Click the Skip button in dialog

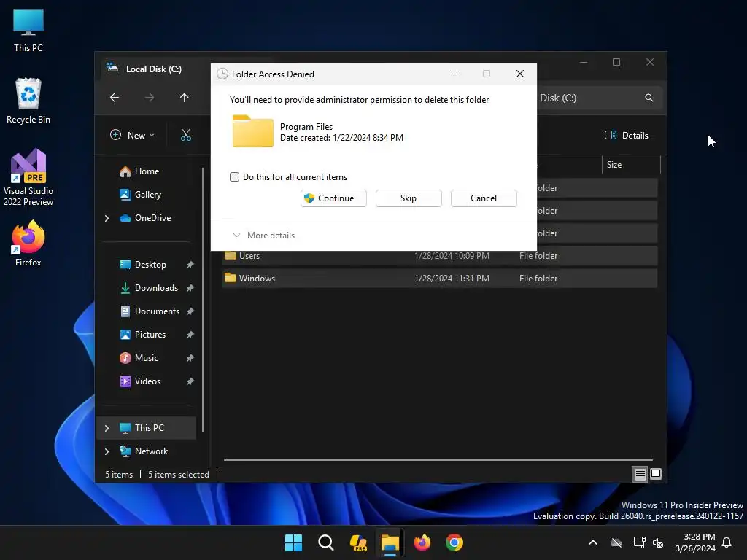pos(409,198)
